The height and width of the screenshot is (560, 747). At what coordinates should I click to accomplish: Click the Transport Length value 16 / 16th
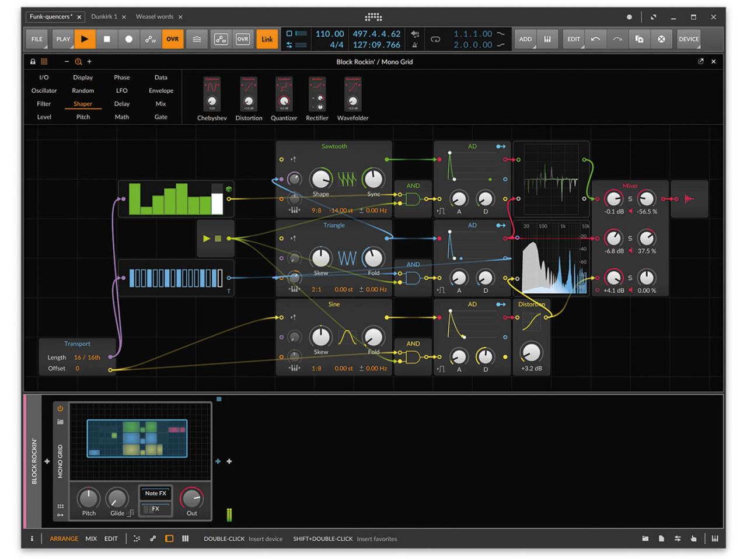click(x=87, y=357)
